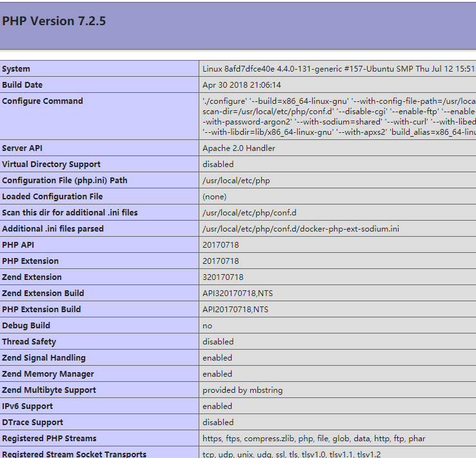The image size is (476, 458).
Task: Select the Apache 2.0 Handler value
Action: pos(239,148)
